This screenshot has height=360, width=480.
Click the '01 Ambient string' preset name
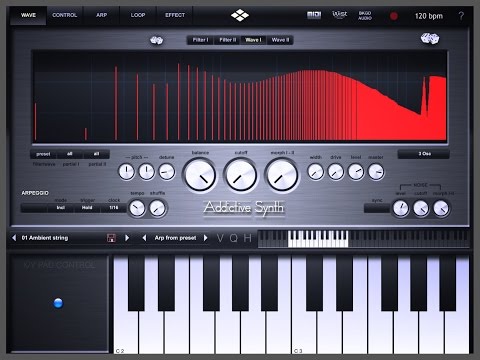[x=45, y=238]
